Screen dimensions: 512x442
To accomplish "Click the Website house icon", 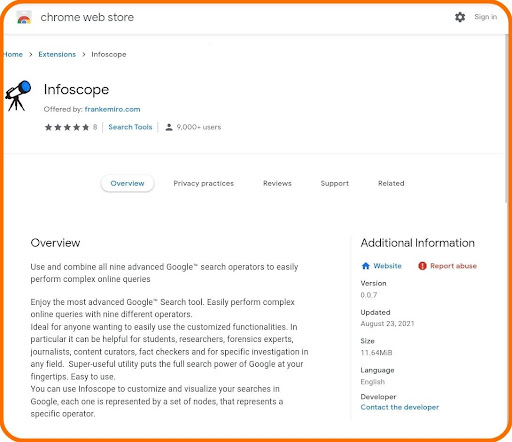I will click(366, 266).
